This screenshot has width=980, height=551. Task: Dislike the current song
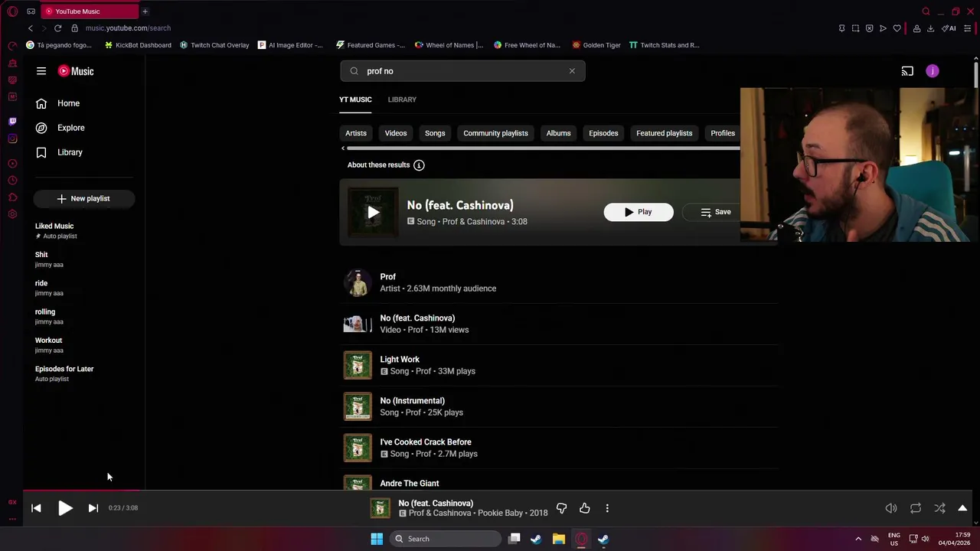561,508
